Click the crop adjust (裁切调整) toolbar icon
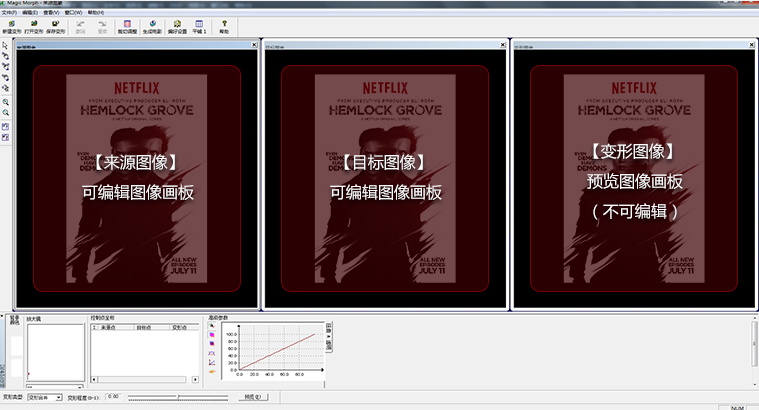 click(127, 27)
